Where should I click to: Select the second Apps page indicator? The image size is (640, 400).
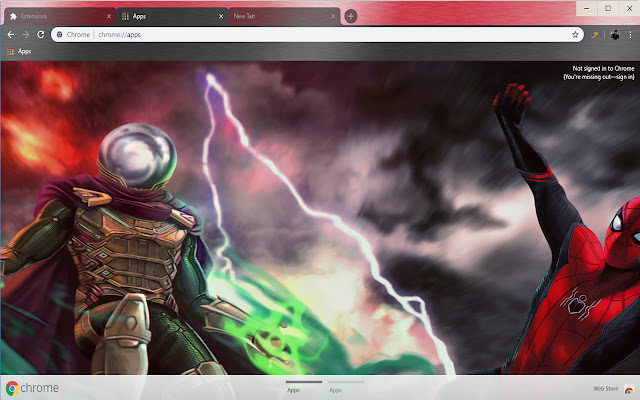346,387
